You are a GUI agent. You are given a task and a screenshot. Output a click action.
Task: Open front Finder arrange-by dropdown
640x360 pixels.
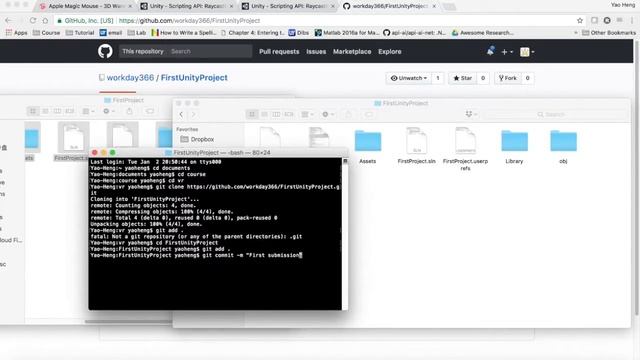pyautogui.click(x=307, y=115)
